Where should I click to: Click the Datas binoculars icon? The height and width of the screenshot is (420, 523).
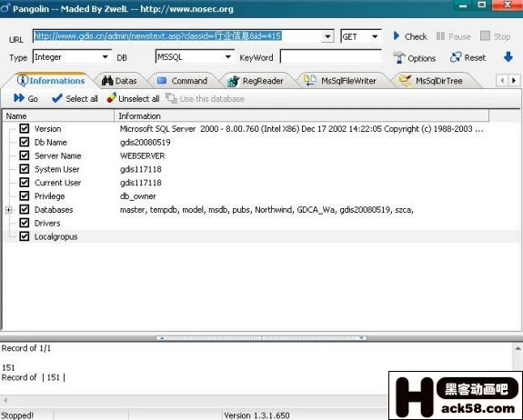click(107, 81)
